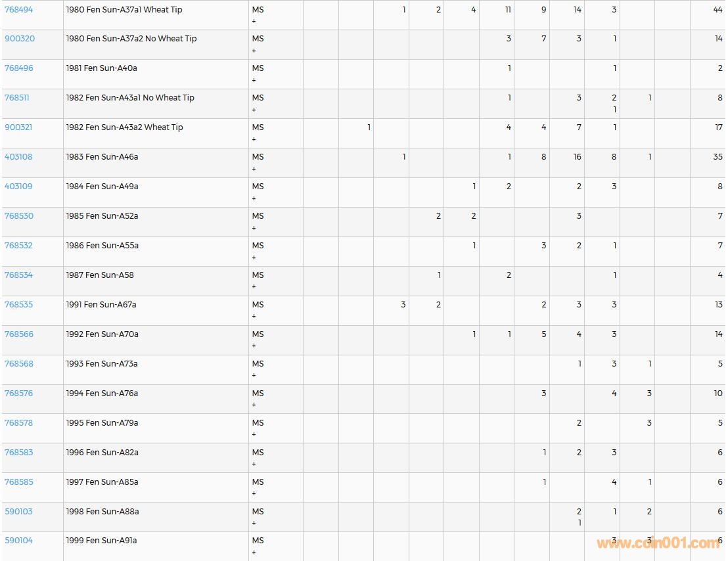Click the 768583 link for 1996 Fen
Viewport: 728px width, 561px height.
pyautogui.click(x=18, y=453)
